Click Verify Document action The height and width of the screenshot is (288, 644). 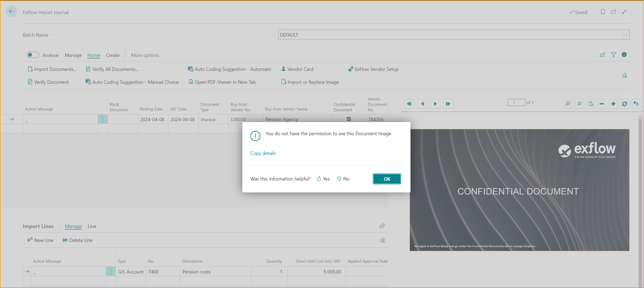pyautogui.click(x=48, y=82)
